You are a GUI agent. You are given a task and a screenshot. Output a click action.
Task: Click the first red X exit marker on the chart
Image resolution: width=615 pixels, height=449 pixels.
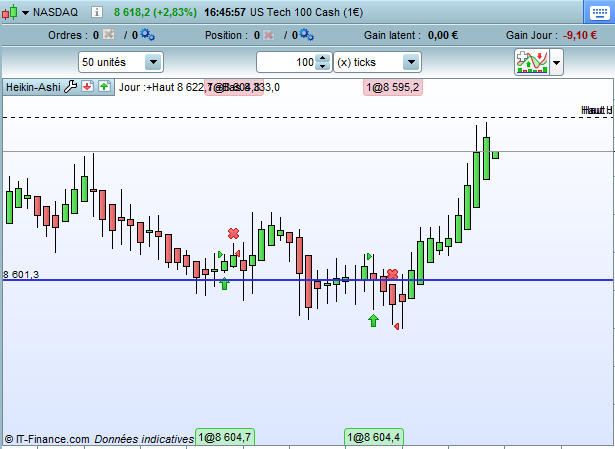click(233, 234)
